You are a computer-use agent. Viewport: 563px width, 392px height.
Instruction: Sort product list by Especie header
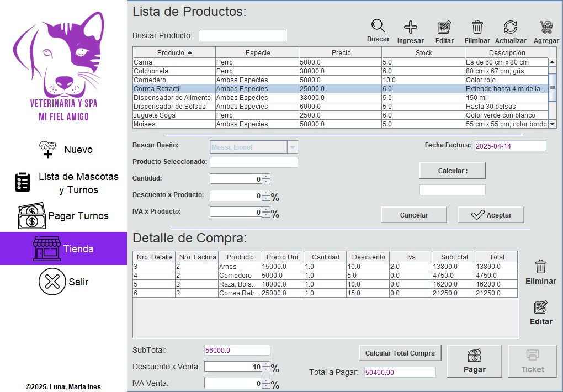(257, 52)
